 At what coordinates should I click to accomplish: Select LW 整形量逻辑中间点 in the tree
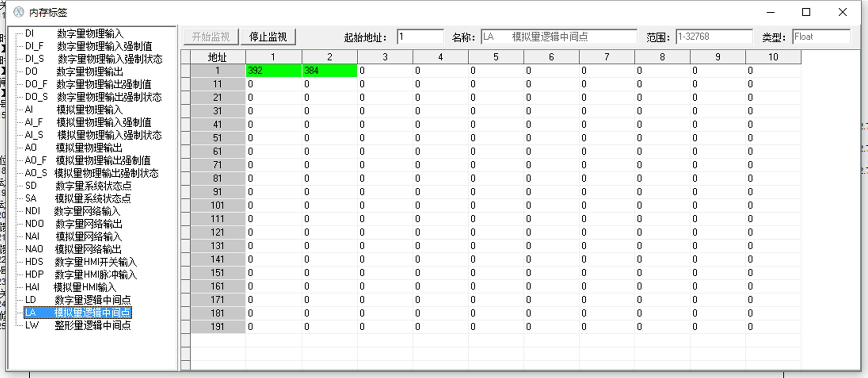78,325
